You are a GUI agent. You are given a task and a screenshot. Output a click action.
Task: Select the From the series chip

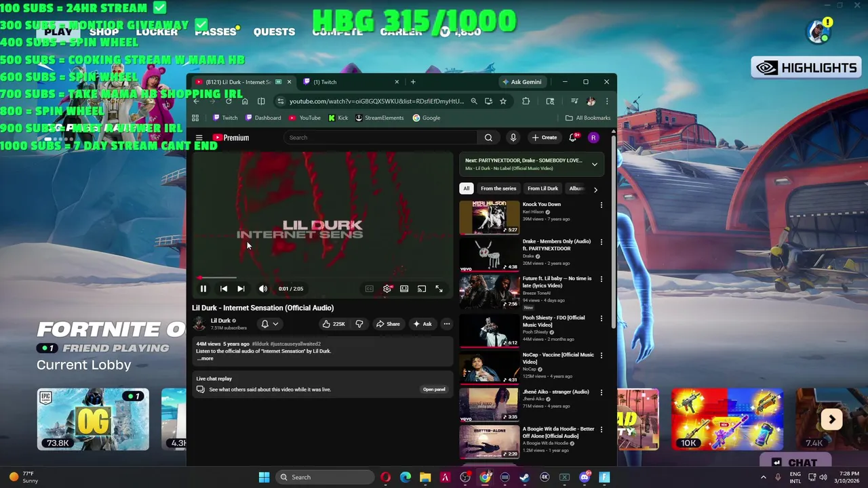pos(498,188)
